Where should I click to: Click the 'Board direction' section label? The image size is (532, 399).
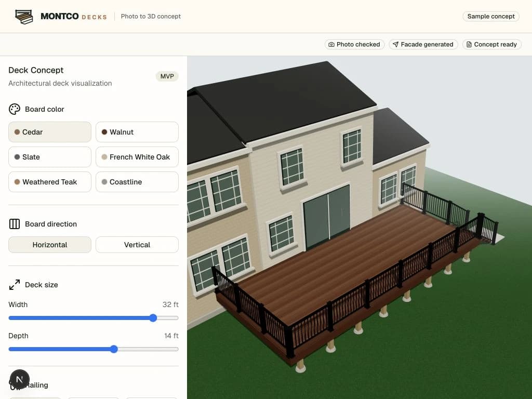pyautogui.click(x=51, y=224)
